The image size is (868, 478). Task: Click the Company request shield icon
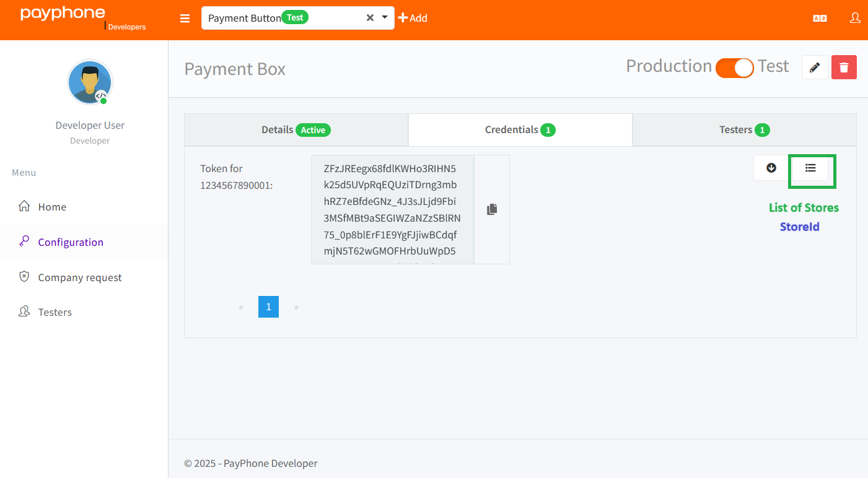24,277
